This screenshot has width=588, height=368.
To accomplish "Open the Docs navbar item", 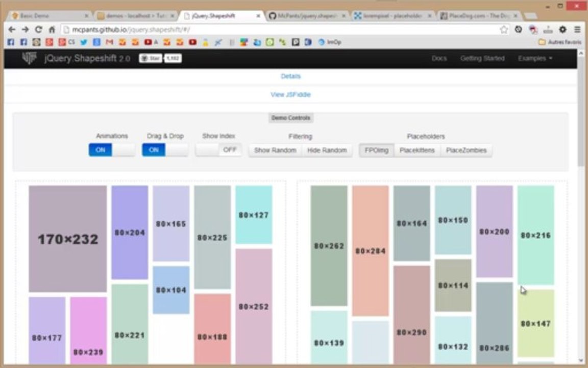I will pyautogui.click(x=439, y=58).
